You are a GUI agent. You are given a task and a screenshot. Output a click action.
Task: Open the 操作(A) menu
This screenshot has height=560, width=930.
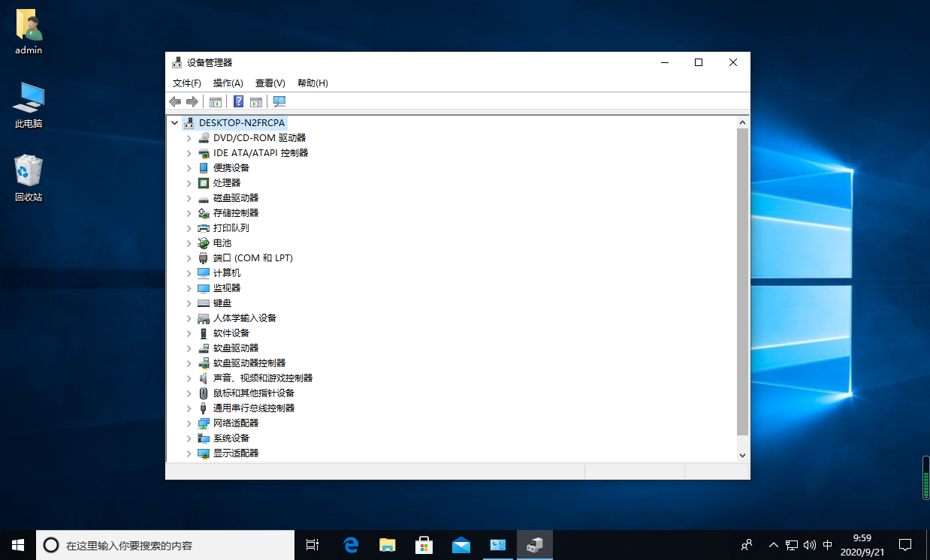tap(228, 83)
